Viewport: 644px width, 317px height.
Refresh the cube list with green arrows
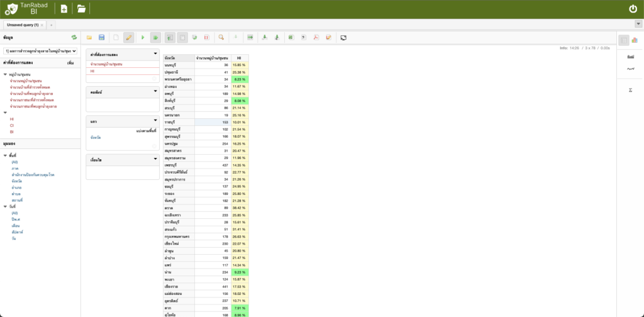point(74,38)
